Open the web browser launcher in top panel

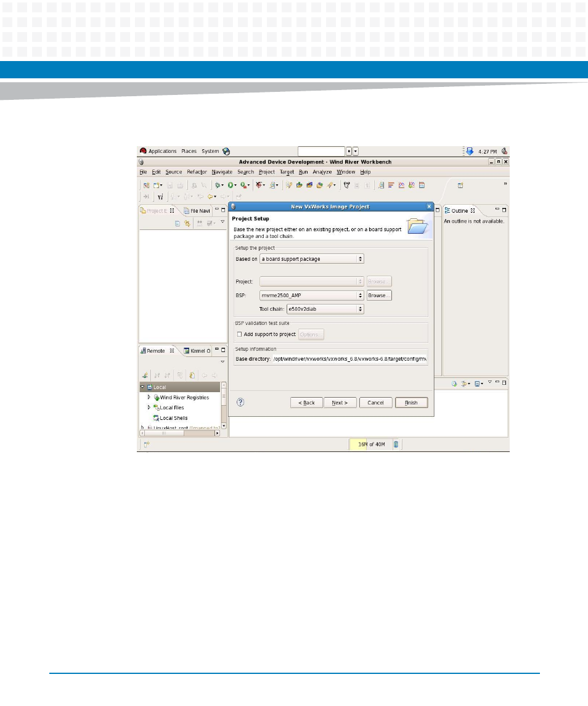[x=226, y=151]
